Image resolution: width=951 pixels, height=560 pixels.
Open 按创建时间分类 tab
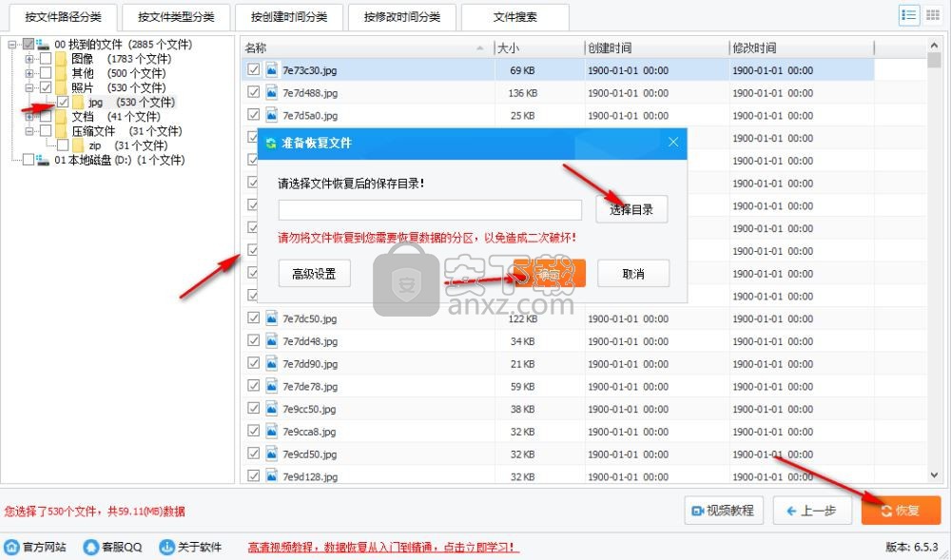289,17
